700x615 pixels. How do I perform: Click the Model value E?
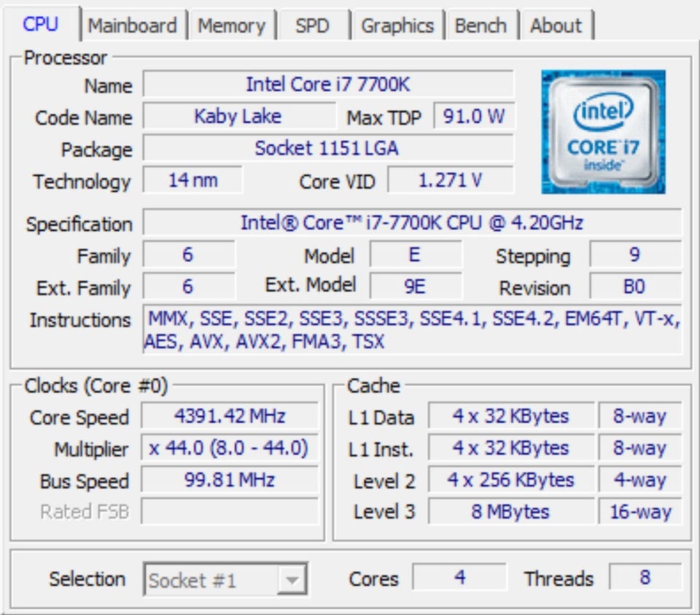415,255
